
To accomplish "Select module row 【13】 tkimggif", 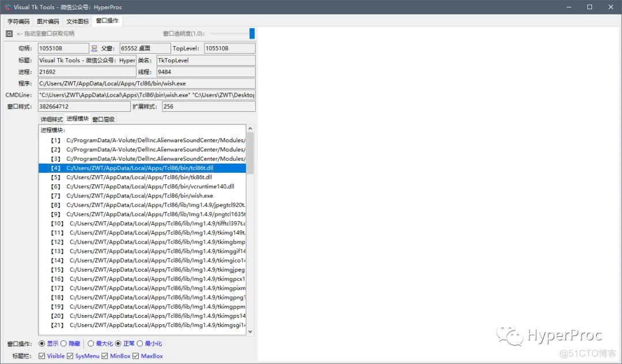I will [142, 251].
